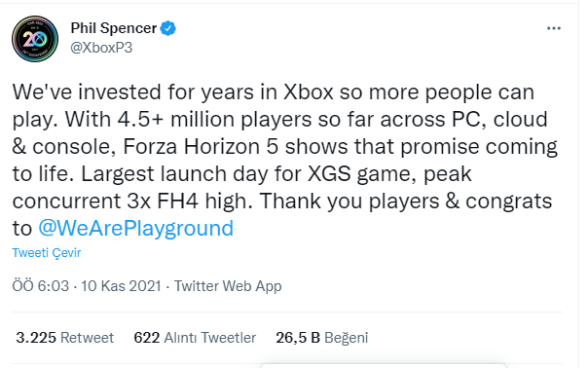The image size is (588, 368).
Task: Click the Tweeti Çevir translate link
Action: (x=47, y=253)
